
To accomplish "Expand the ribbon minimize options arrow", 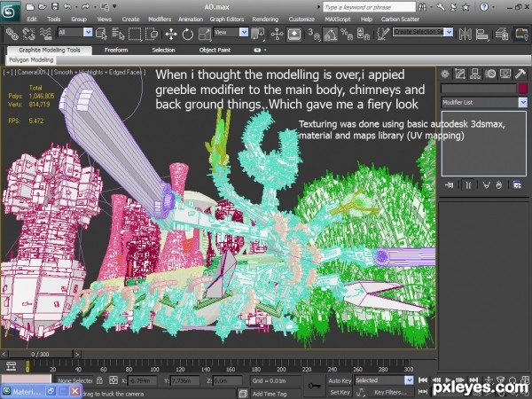I will click(265, 50).
